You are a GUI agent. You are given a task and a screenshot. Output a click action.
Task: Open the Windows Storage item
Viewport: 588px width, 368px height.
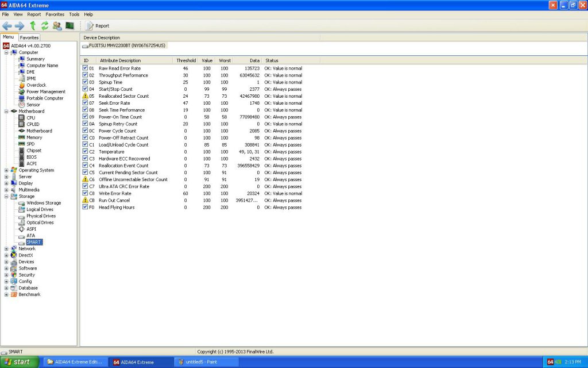[x=44, y=203]
